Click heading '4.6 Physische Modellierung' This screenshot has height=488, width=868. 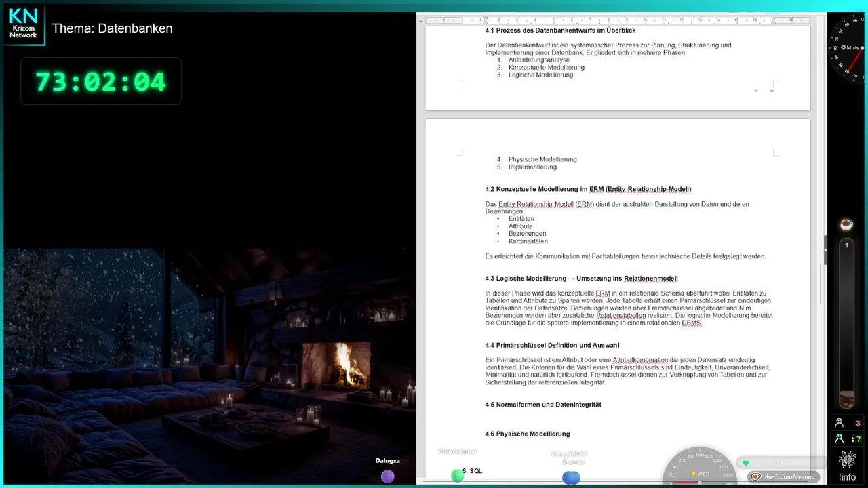(528, 434)
